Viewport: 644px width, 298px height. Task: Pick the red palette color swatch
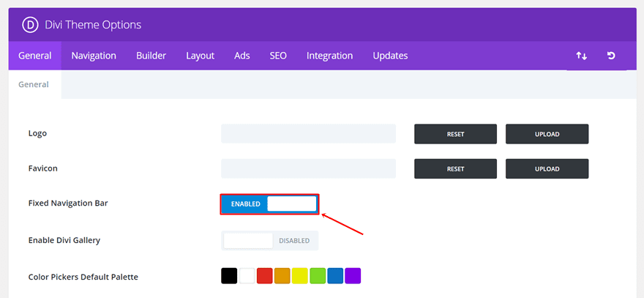265,276
